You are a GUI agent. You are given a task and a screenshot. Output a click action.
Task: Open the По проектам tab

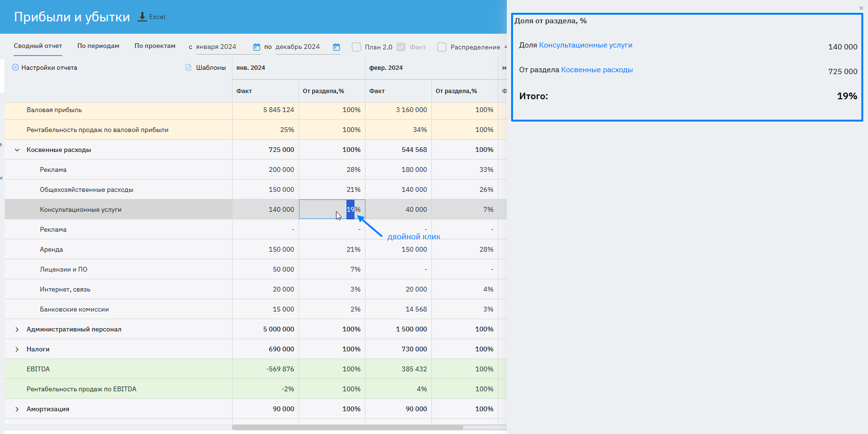coord(155,46)
